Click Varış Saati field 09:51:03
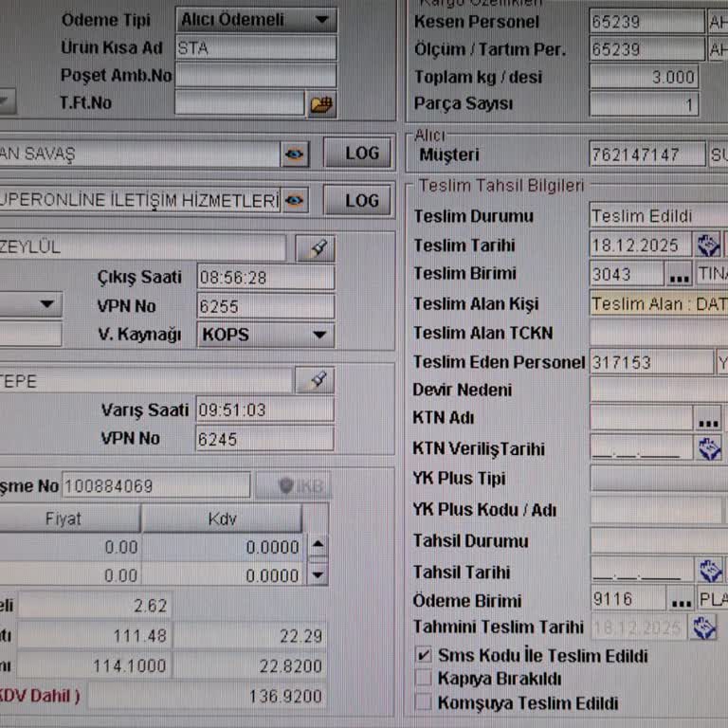The height and width of the screenshot is (728, 728). [264, 409]
